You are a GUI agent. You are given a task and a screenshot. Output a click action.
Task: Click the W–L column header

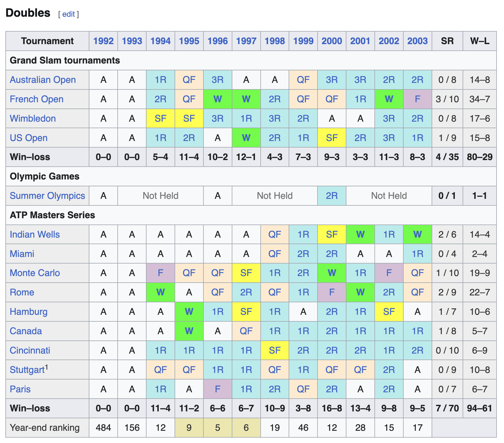[x=480, y=41]
